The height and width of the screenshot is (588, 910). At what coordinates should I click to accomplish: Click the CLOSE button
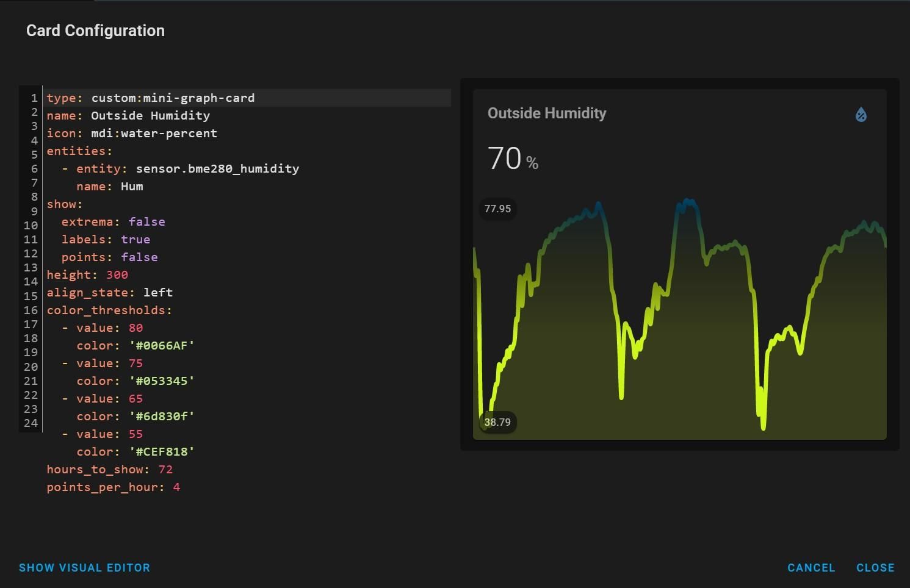pos(875,567)
